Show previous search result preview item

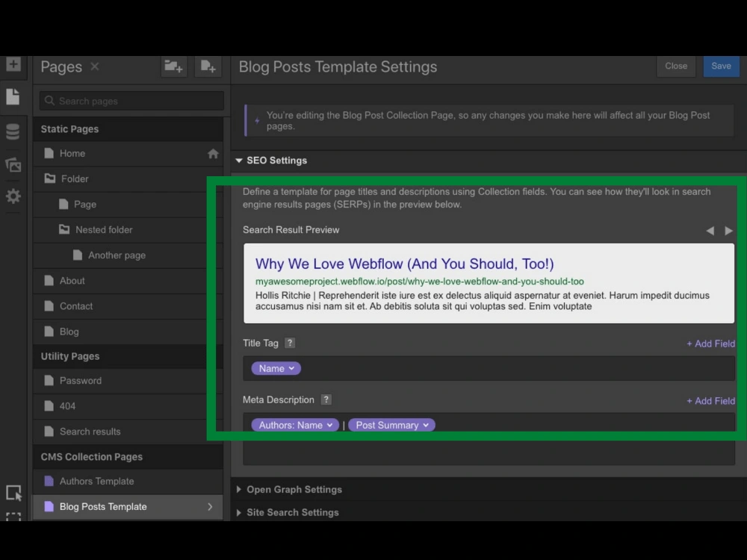(x=710, y=231)
